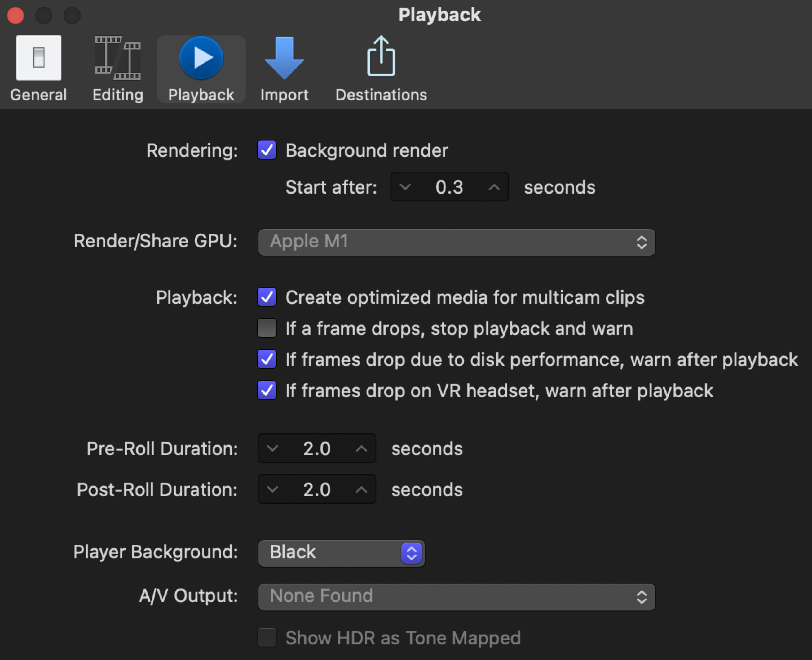The width and height of the screenshot is (812, 660).
Task: Click the Pre-Roll Duration 2.0 value field
Action: tap(317, 448)
